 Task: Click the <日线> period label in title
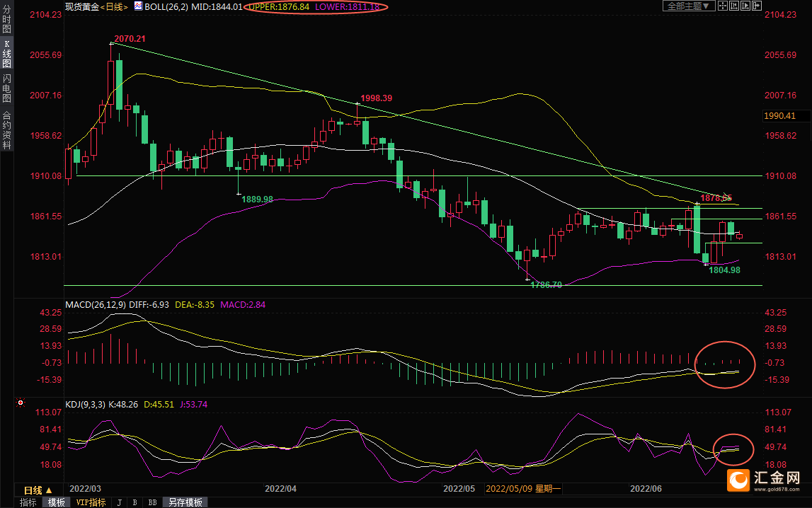coord(114,7)
